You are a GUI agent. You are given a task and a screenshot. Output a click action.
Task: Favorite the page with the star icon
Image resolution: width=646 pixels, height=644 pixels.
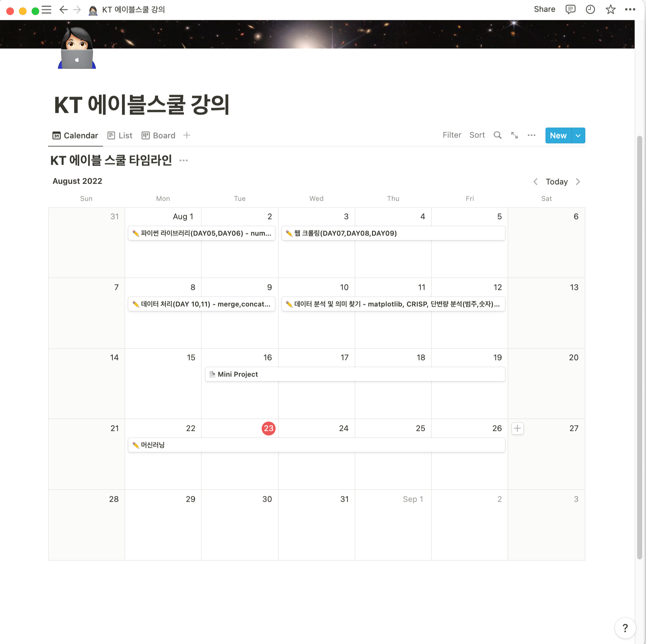(x=610, y=9)
